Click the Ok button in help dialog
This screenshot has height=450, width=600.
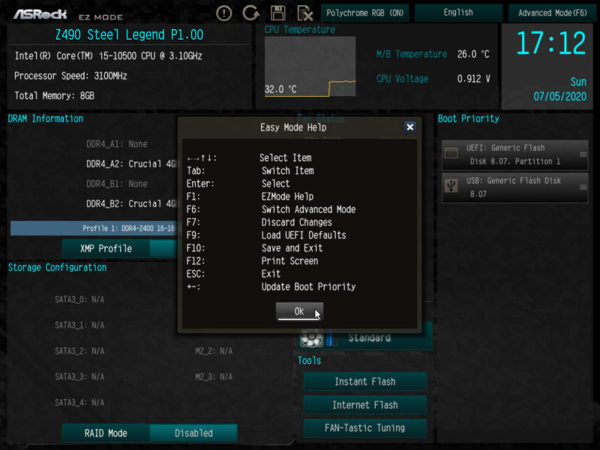tap(300, 311)
